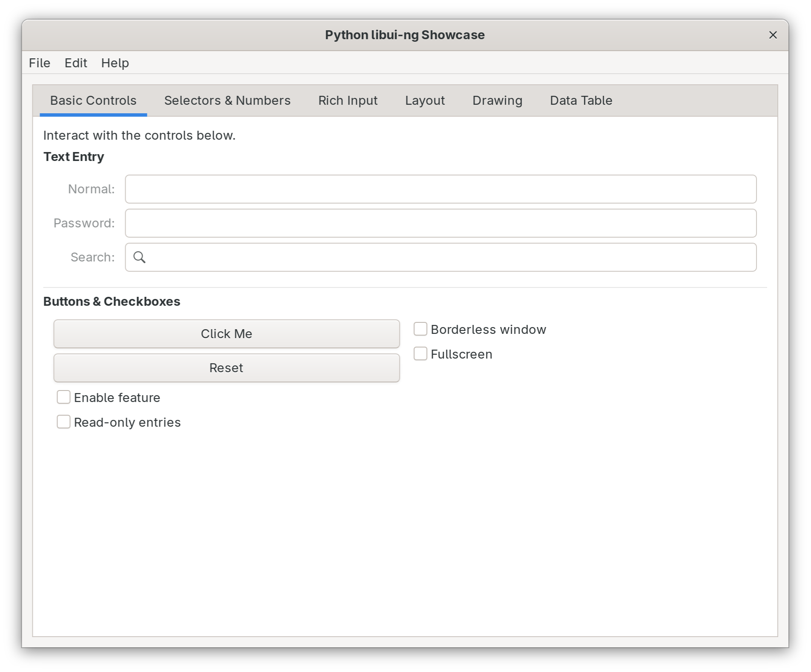Tick the Read-only entries checkbox
This screenshot has width=811, height=672.
[x=63, y=422]
